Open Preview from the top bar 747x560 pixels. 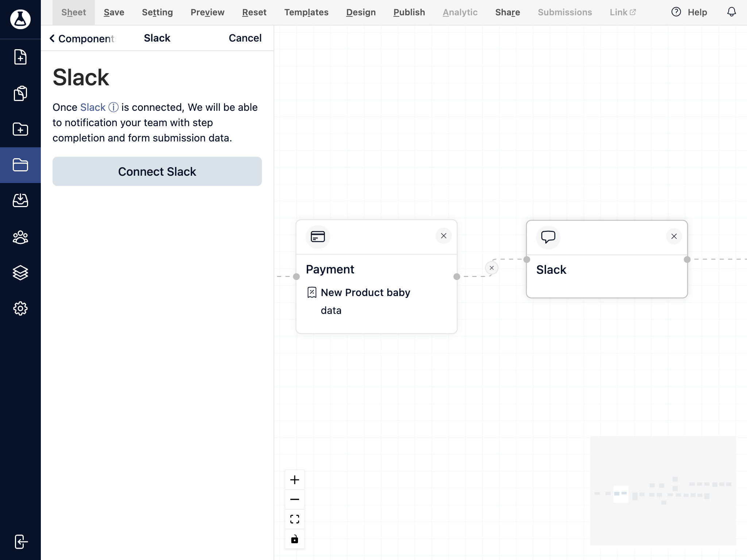coord(208,12)
